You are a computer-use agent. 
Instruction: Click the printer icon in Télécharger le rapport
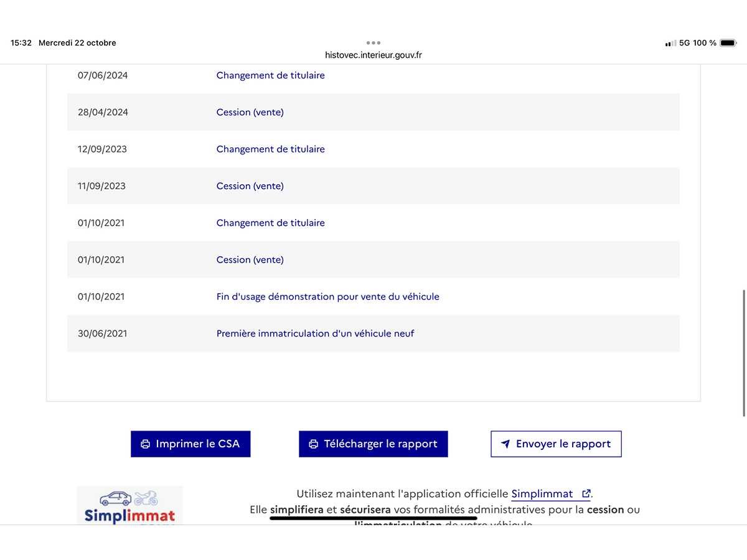click(x=314, y=444)
